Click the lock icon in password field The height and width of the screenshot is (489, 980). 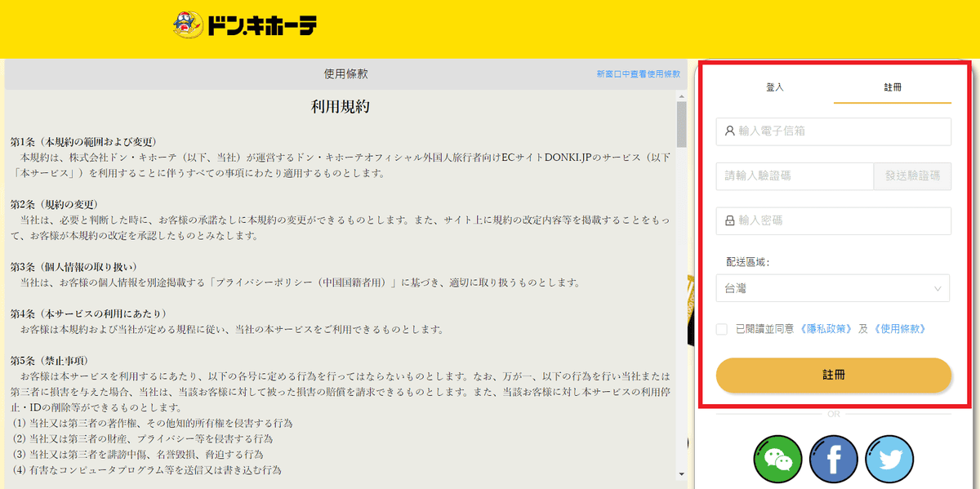pos(729,220)
